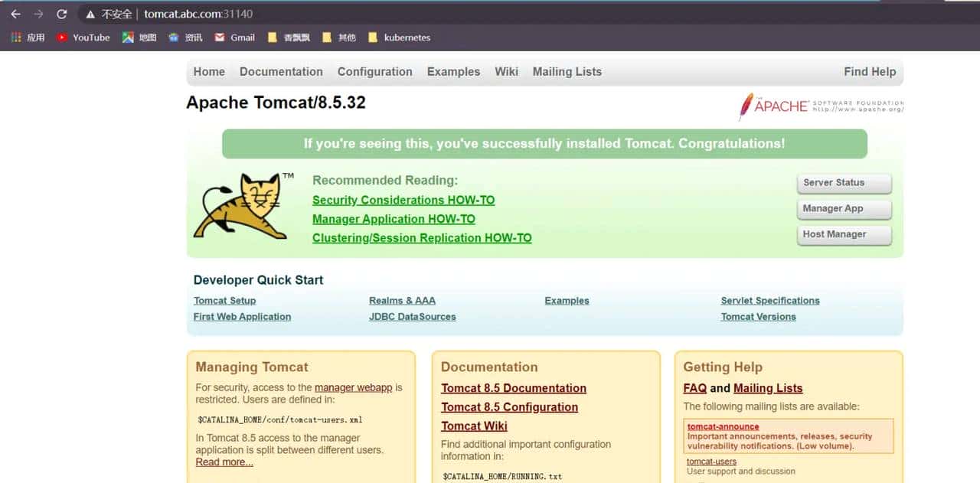The width and height of the screenshot is (980, 483).
Task: Click the Apache Software Foundation logo
Action: (x=821, y=106)
